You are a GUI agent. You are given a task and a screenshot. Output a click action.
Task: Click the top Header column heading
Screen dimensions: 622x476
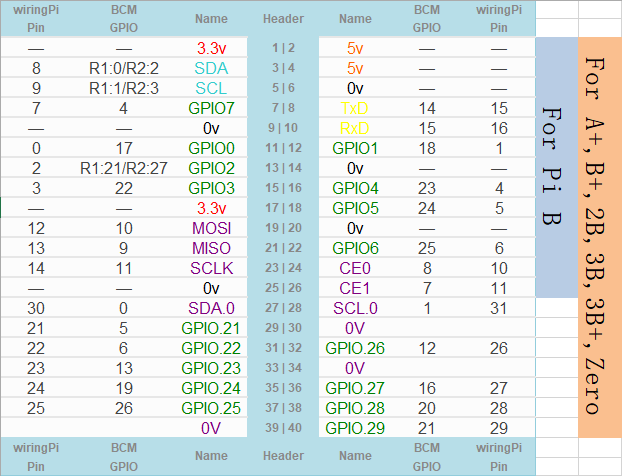283,19
